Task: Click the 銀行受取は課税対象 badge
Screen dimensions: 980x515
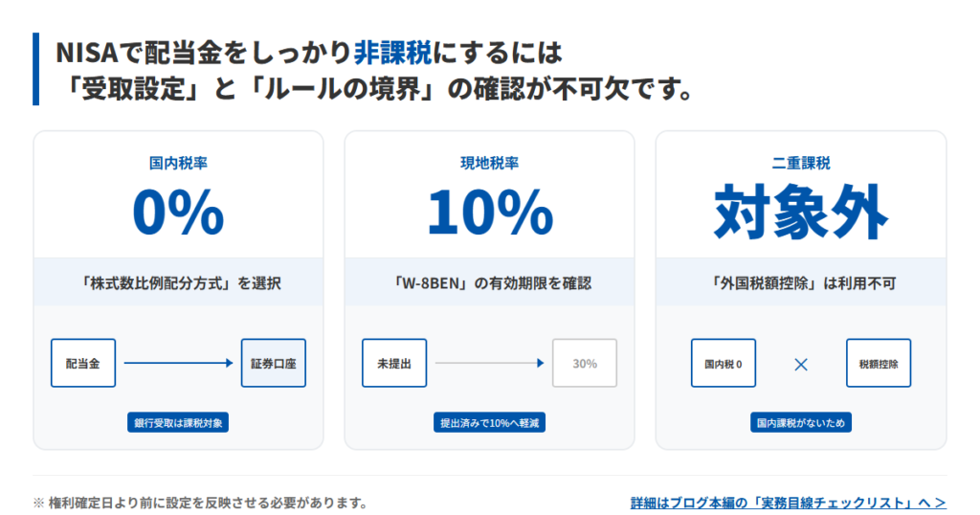Action: coord(178,422)
